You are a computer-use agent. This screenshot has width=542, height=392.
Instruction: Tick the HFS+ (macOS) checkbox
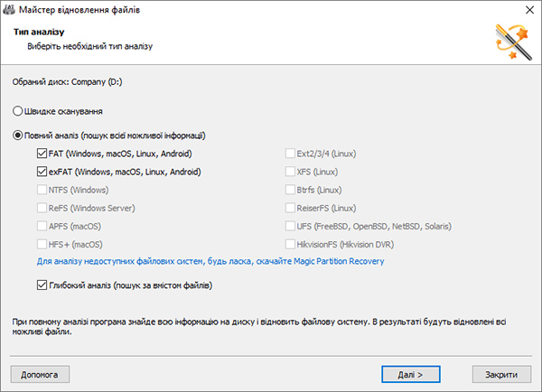(x=42, y=245)
